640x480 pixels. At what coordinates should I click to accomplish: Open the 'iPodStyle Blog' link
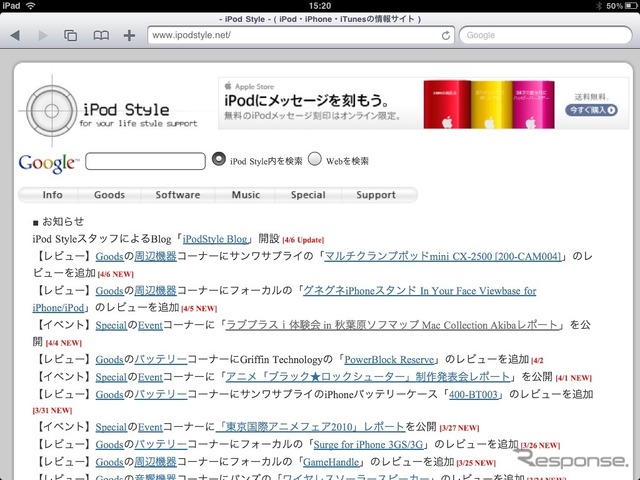215,239
